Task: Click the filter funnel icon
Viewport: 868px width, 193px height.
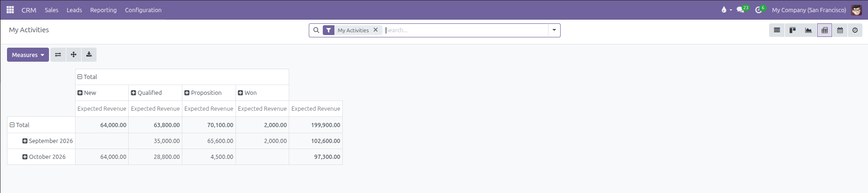Action: (329, 30)
